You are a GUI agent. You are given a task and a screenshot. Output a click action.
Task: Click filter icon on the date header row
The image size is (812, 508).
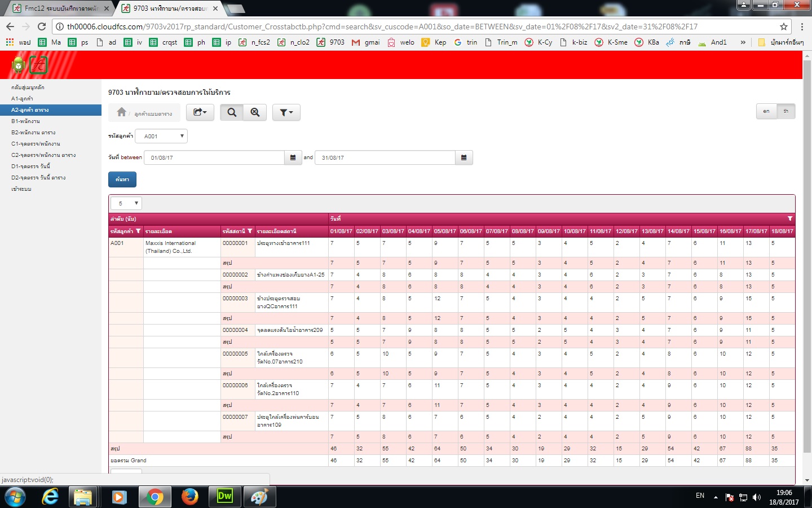pos(790,218)
